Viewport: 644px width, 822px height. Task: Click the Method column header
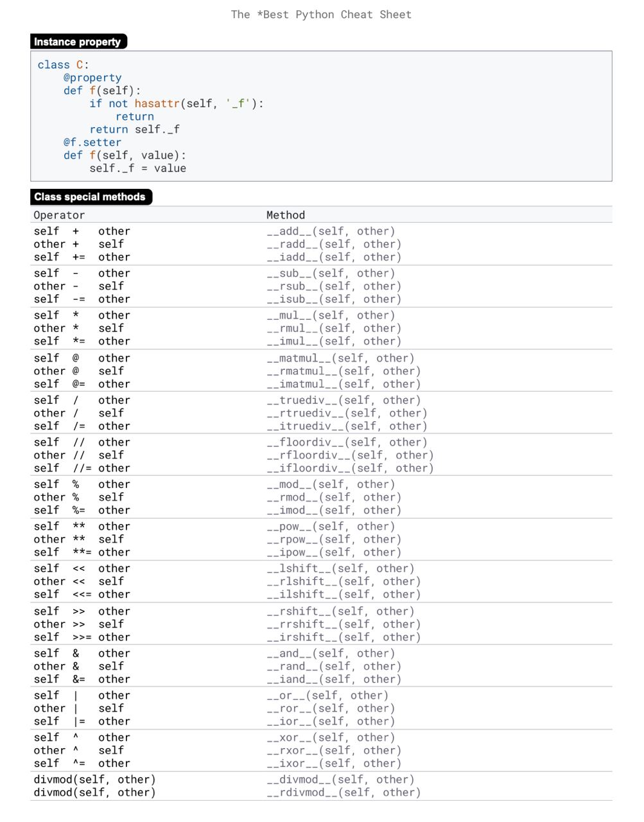pos(286,215)
